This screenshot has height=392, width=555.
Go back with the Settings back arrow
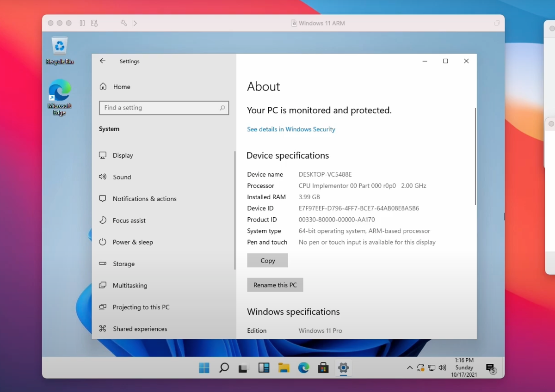point(103,61)
